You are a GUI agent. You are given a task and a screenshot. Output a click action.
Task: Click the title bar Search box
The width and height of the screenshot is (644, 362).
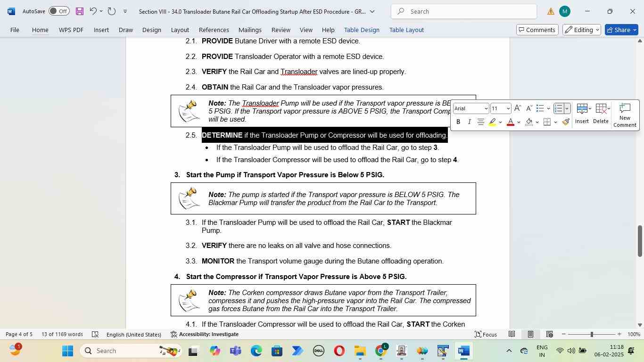(x=464, y=11)
